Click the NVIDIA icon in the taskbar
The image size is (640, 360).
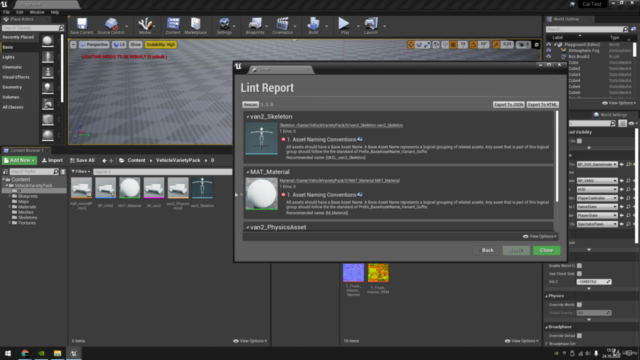tap(41, 353)
